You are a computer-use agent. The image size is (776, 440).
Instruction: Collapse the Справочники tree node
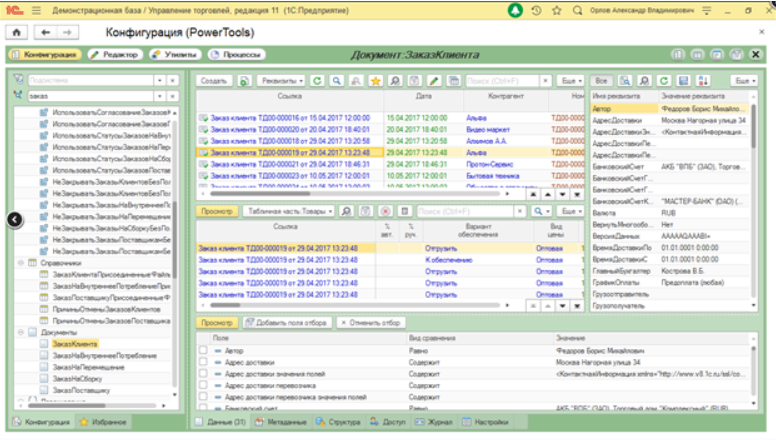click(21, 263)
